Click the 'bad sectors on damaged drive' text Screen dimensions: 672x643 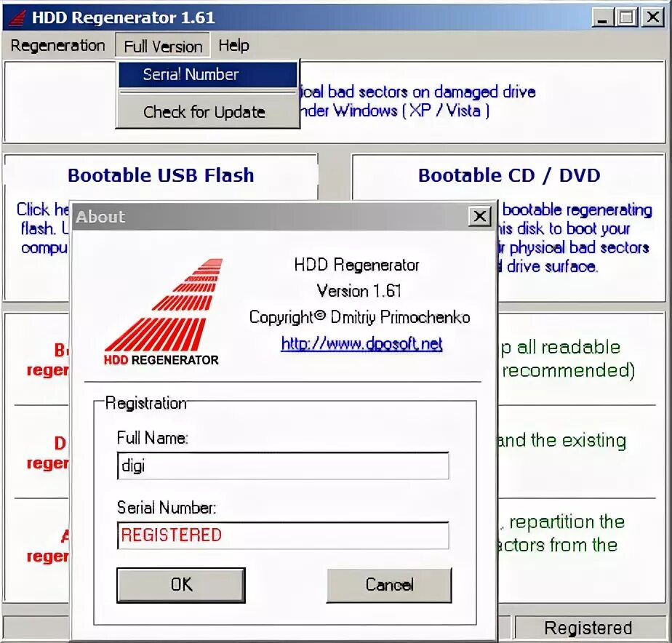(431, 92)
